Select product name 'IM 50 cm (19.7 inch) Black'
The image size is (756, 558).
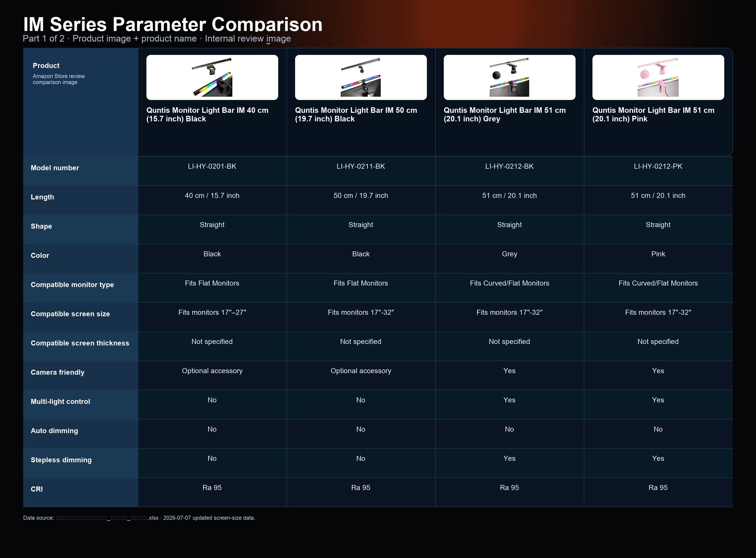[x=356, y=115]
